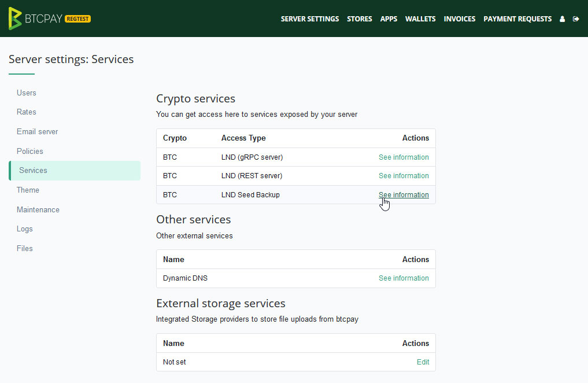The image size is (588, 383).
Task: Open the Email server settings
Action: point(37,131)
